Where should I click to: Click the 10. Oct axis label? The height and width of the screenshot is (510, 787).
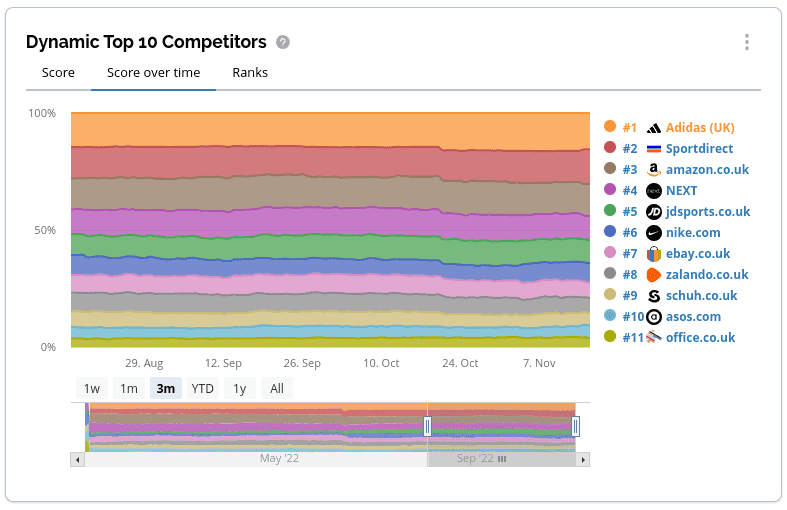pos(381,363)
